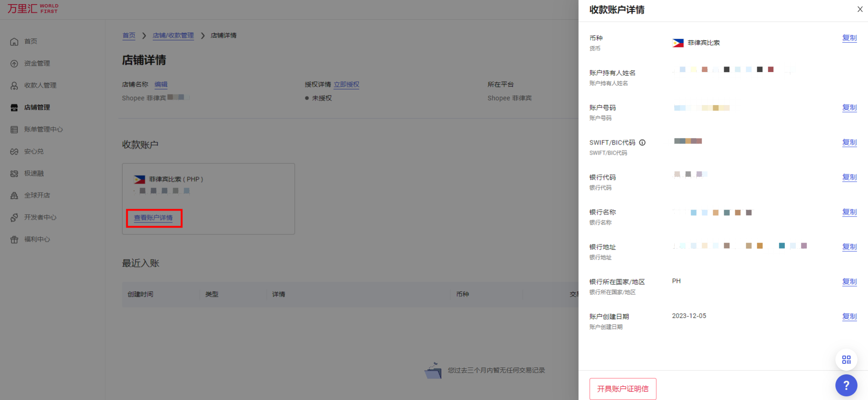This screenshot has width=868, height=400.
Task: Open 安心兑 via its sidebar icon
Action: coord(14,151)
